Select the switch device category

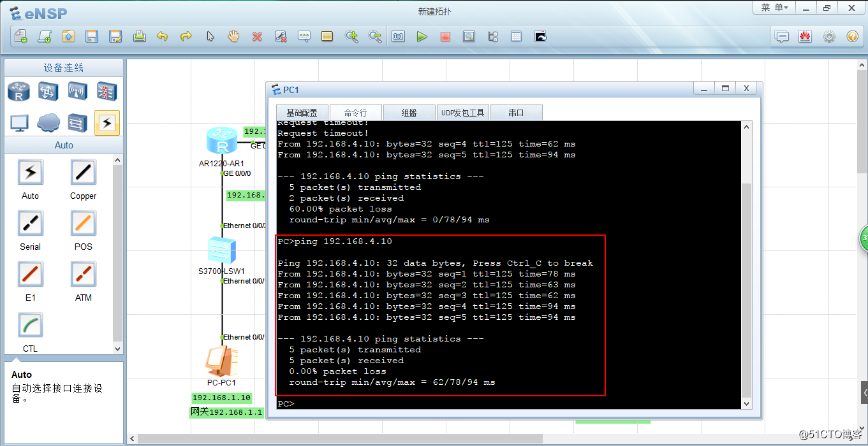pyautogui.click(x=48, y=91)
